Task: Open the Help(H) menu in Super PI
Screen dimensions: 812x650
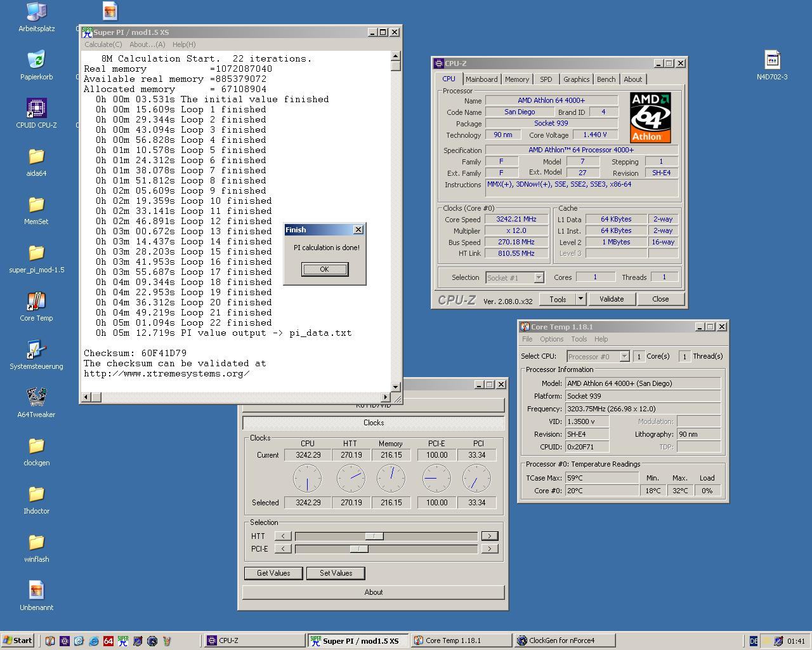Action: click(x=184, y=44)
